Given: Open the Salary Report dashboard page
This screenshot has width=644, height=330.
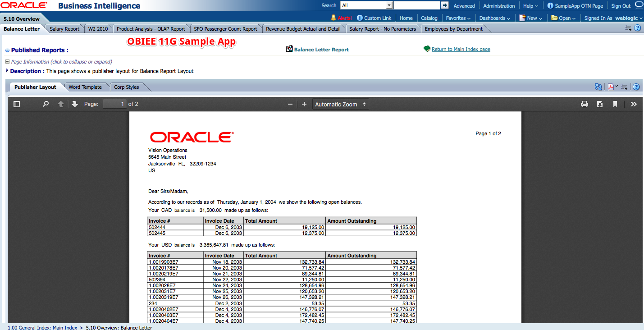Looking at the screenshot, I should point(64,28).
